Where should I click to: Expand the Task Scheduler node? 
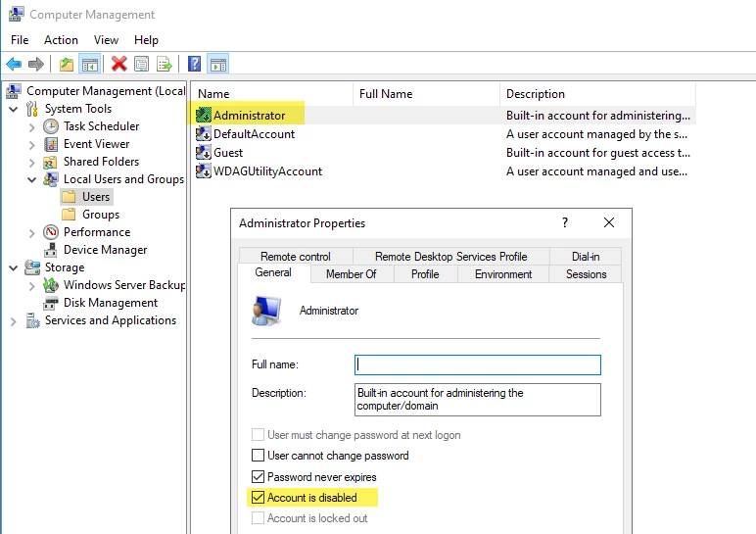(x=31, y=127)
